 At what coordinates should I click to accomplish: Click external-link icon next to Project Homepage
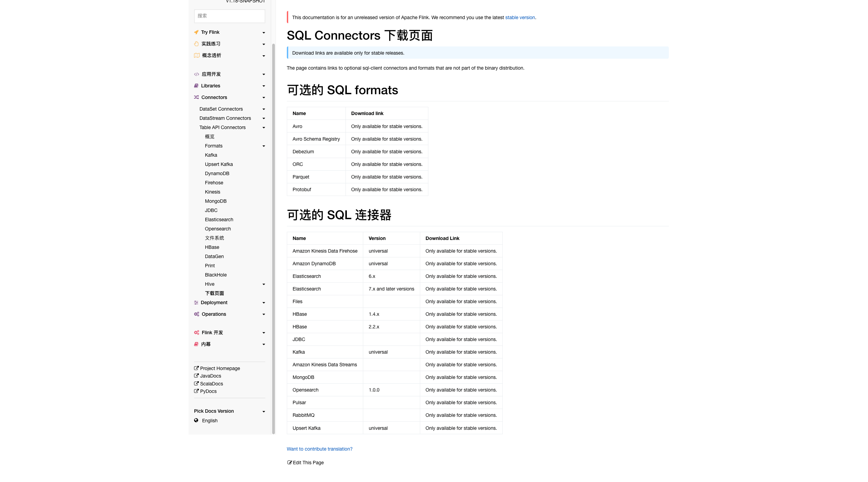click(x=196, y=368)
